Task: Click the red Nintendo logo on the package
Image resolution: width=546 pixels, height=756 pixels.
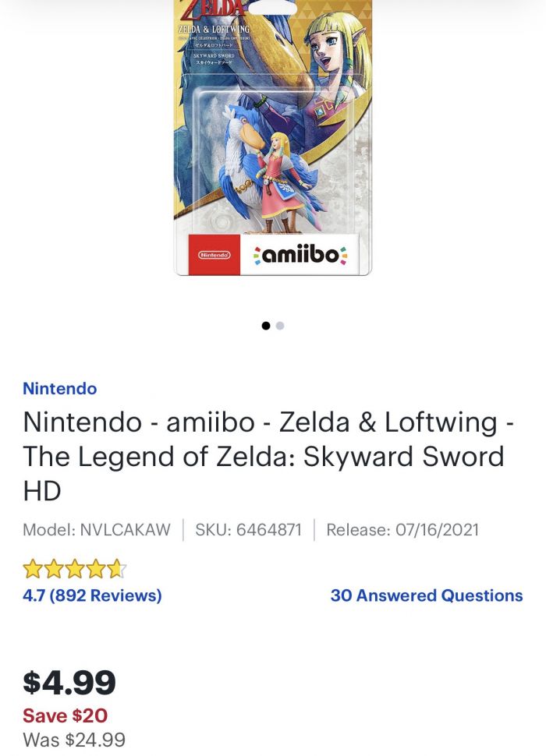Action: point(214,255)
